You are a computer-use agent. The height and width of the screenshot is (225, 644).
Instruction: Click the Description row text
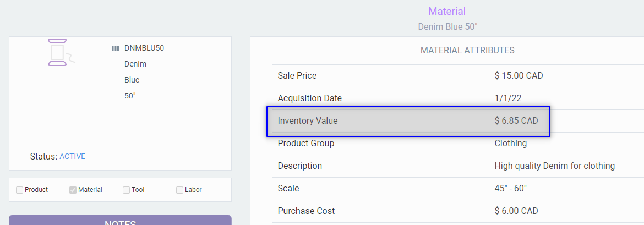[x=554, y=166]
